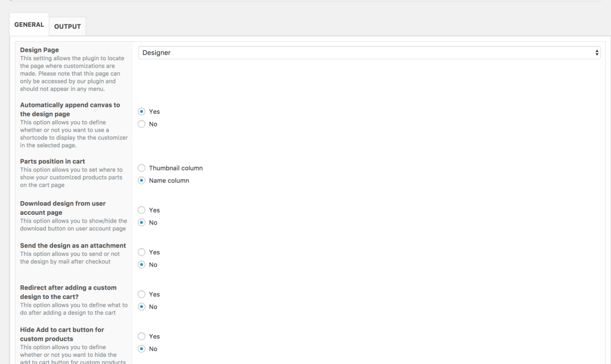Select No for automatically append canvas
This screenshot has width=611, height=364.
point(141,124)
